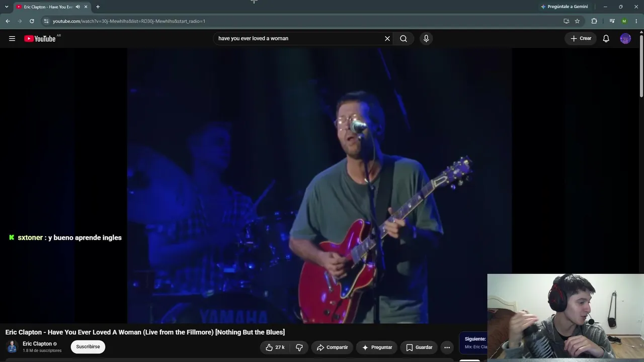Go to the YouTube home logo
This screenshot has width=644, height=362.
pos(40,39)
